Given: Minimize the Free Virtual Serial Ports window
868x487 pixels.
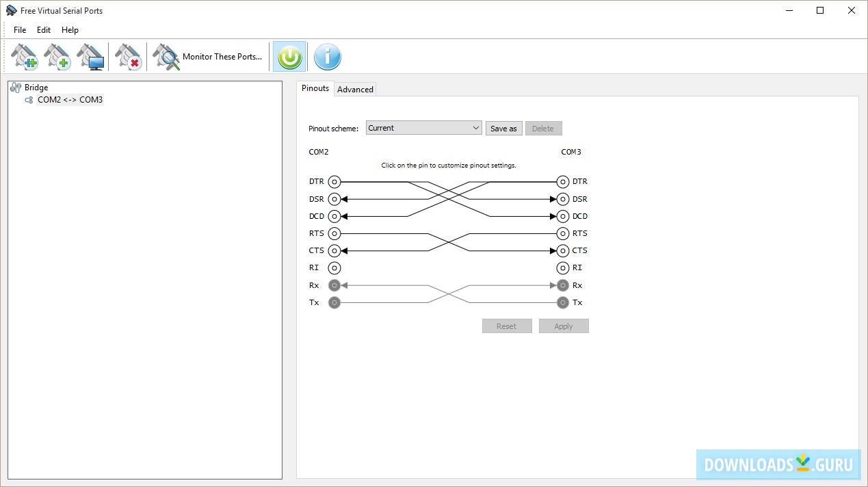Looking at the screenshot, I should click(x=789, y=10).
